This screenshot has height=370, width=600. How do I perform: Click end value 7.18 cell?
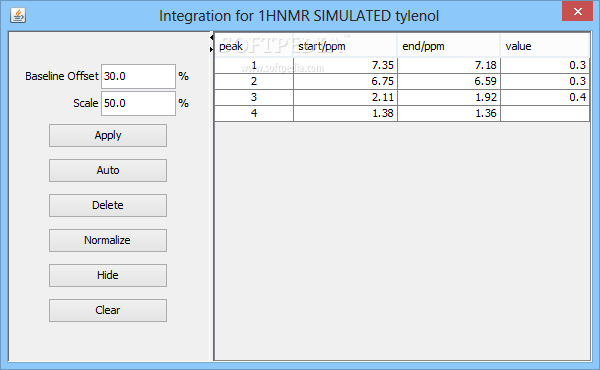pos(449,65)
